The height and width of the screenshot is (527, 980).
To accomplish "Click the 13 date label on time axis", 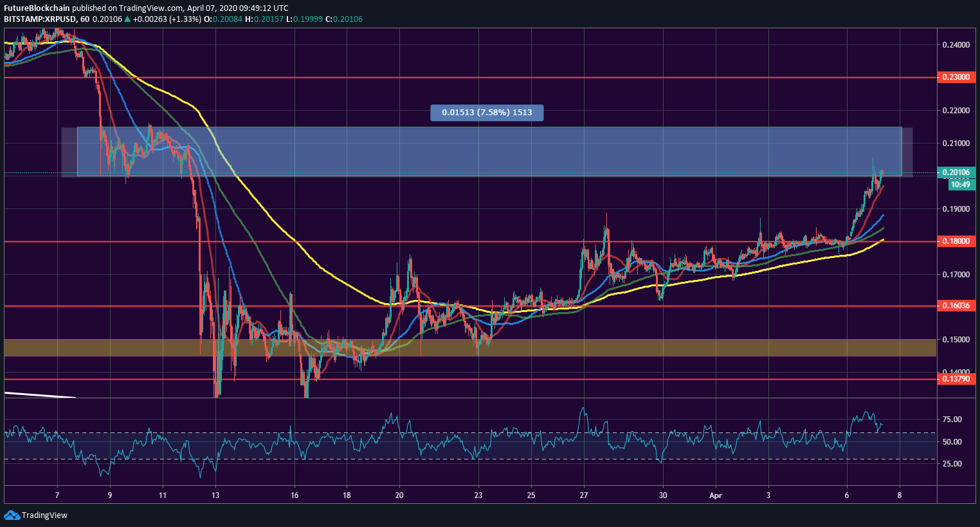I will (x=215, y=495).
